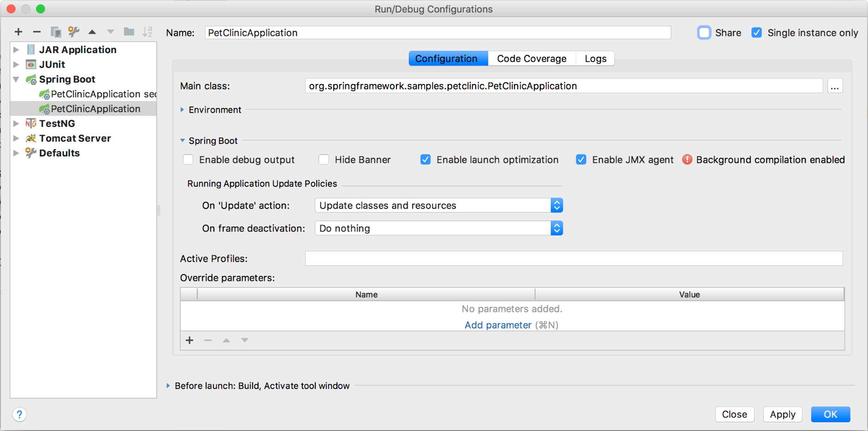Move configuration up with arrow icon

click(x=92, y=31)
